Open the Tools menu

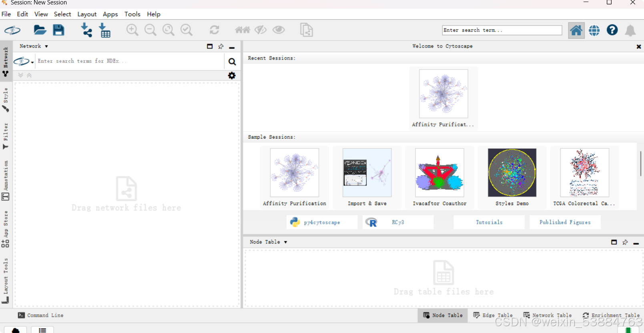pyautogui.click(x=132, y=14)
